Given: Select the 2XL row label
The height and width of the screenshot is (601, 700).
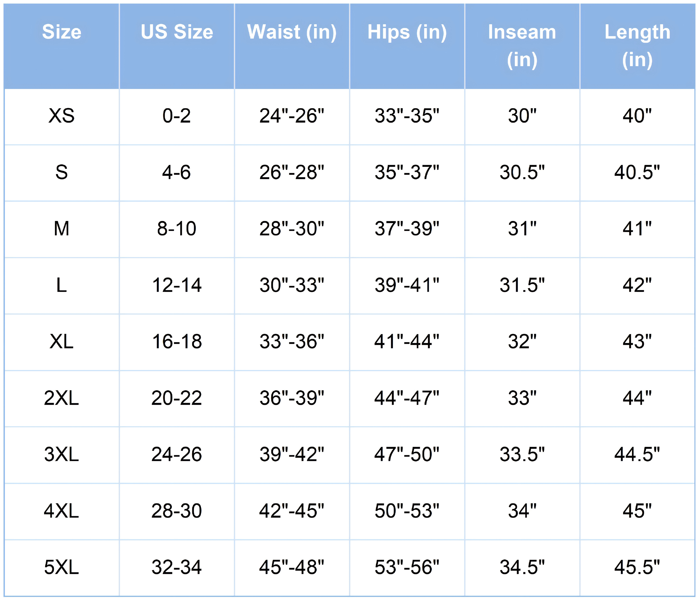Looking at the screenshot, I should pyautogui.click(x=62, y=398).
